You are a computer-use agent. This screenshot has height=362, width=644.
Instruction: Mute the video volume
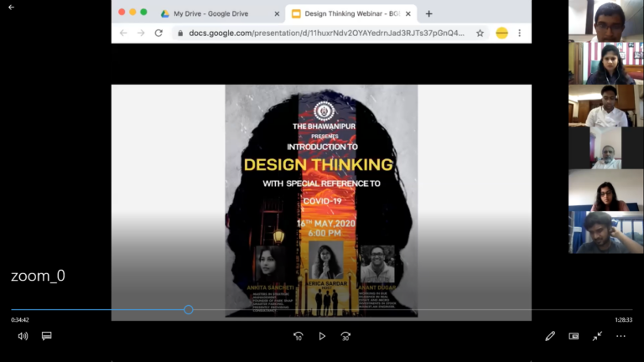[23, 336]
